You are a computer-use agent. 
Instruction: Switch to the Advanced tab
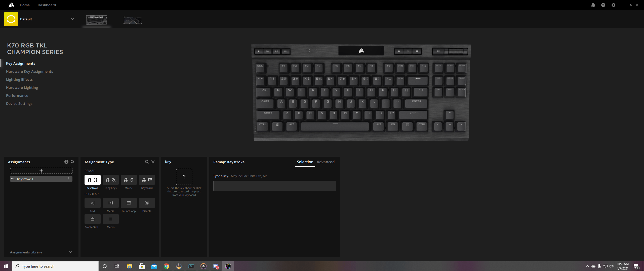pyautogui.click(x=326, y=162)
